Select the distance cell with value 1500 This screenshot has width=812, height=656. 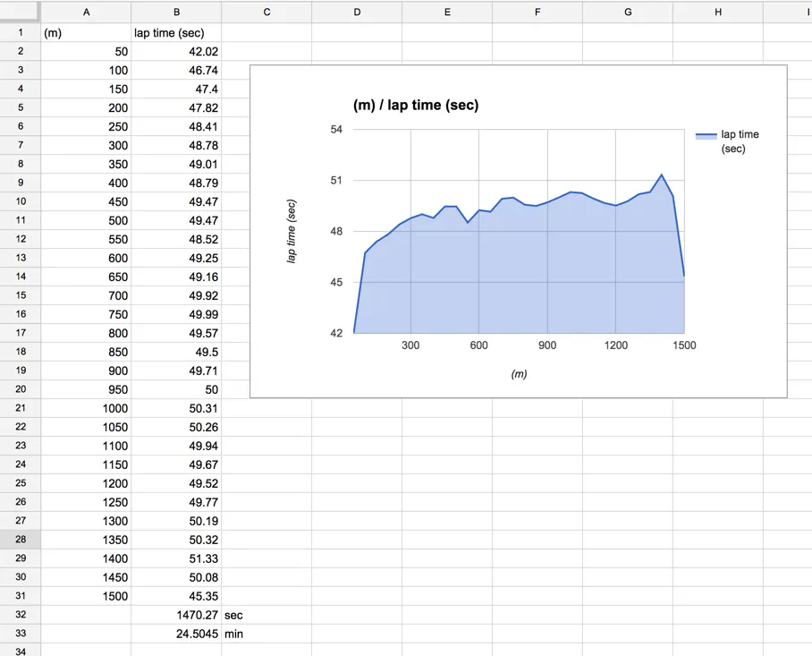coord(86,596)
